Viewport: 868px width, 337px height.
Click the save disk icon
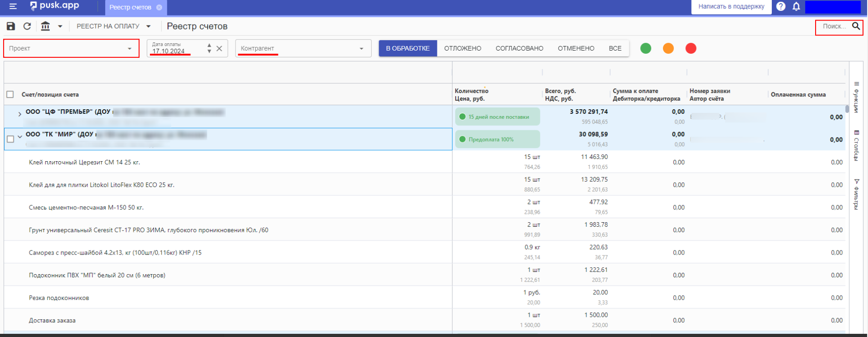click(11, 26)
